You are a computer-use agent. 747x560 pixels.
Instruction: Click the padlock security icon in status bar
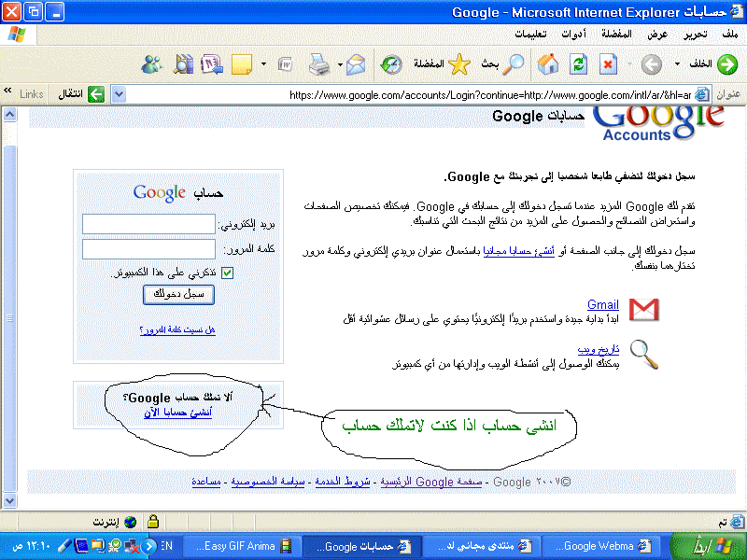pyautogui.click(x=152, y=522)
